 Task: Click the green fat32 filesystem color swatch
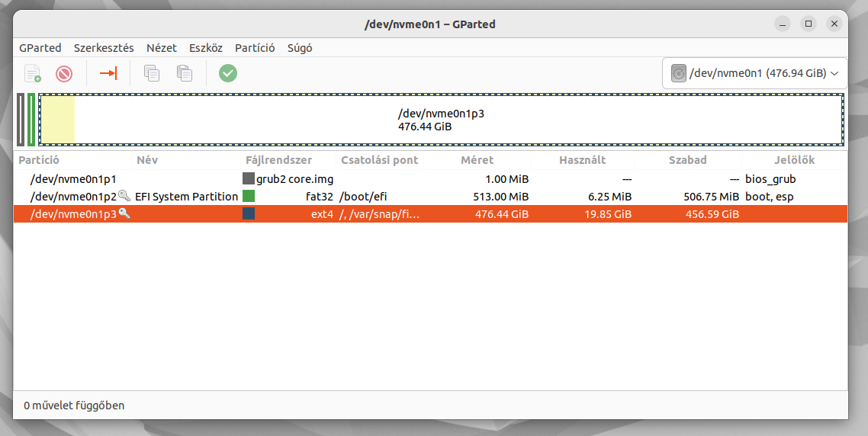point(249,196)
